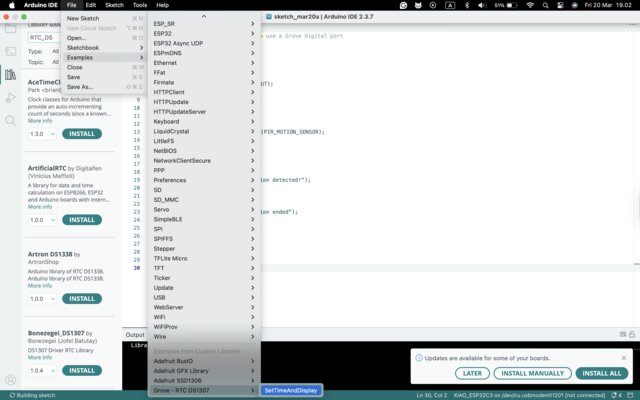640x400 pixels.
Task: Open the Boards Manager sidebar icon
Action: (x=10, y=51)
